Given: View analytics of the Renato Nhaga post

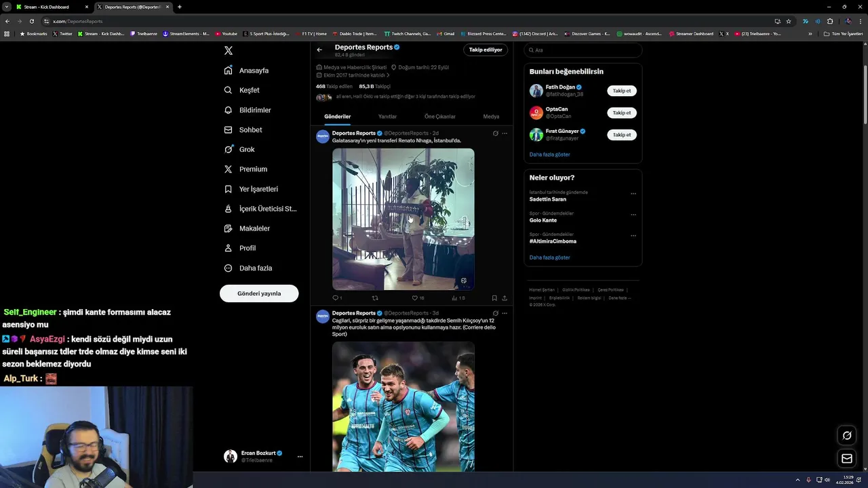Looking at the screenshot, I should coord(458,298).
